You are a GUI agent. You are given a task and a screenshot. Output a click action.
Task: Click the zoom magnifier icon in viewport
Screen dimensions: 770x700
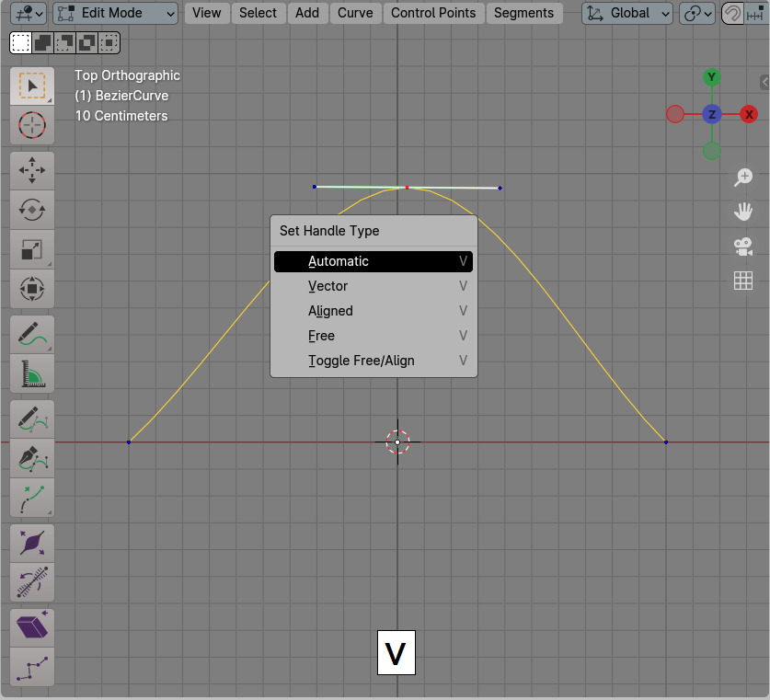(x=743, y=178)
